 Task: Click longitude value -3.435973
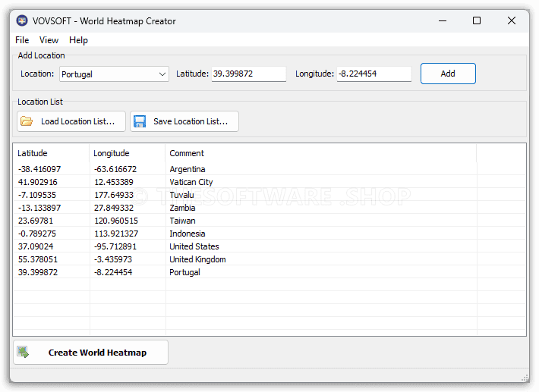(x=113, y=259)
